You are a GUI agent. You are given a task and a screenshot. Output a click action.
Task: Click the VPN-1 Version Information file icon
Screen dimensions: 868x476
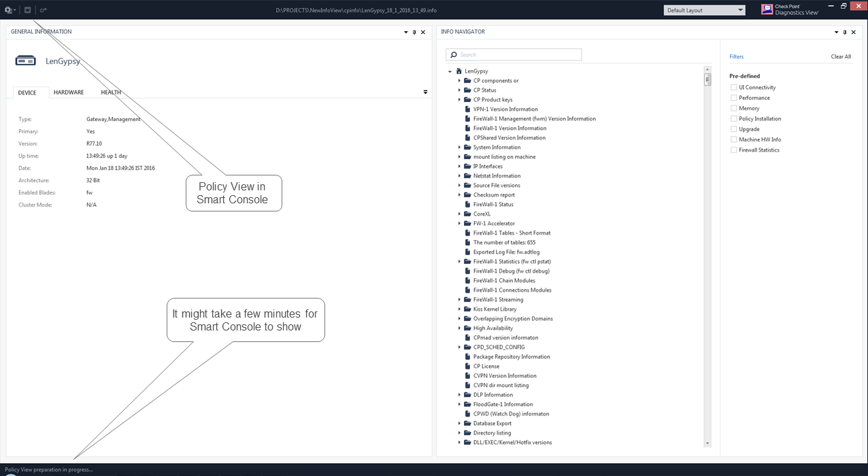point(467,109)
